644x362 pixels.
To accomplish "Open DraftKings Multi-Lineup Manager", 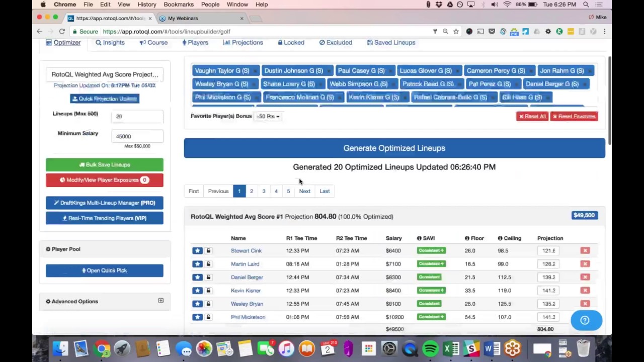I will coord(105,203).
